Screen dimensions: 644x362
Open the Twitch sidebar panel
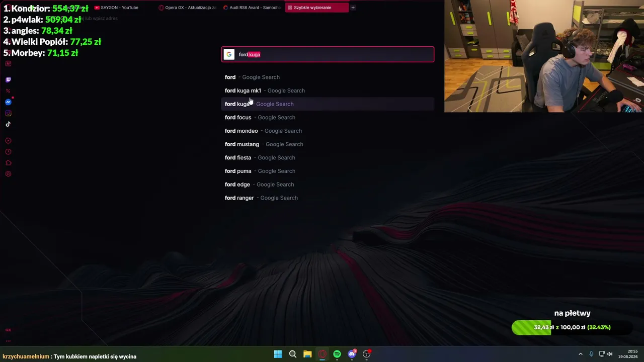(8, 79)
